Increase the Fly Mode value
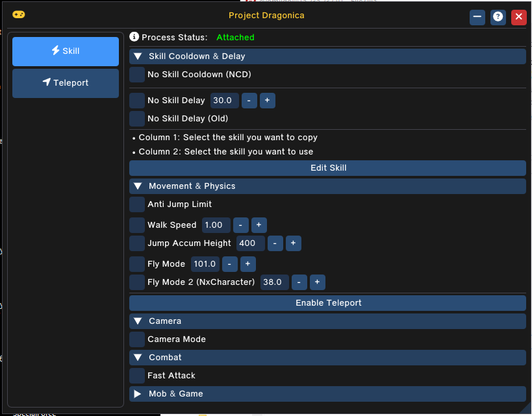Screen dimensions: 532x416 tap(248, 264)
